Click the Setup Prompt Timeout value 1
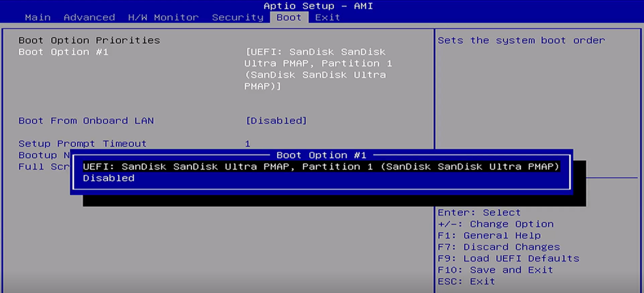644x293 pixels. click(248, 143)
